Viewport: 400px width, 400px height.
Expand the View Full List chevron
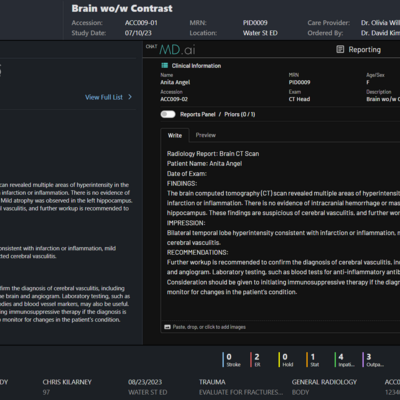point(130,97)
